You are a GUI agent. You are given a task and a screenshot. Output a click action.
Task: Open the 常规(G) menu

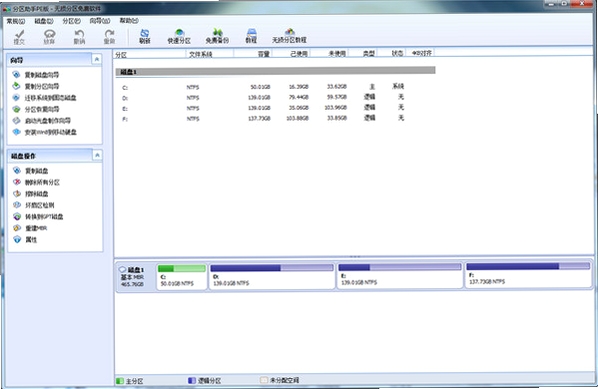coord(16,21)
